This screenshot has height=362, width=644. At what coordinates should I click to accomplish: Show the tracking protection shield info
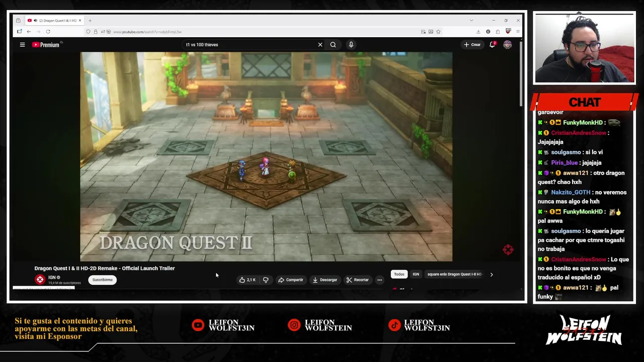(x=88, y=32)
